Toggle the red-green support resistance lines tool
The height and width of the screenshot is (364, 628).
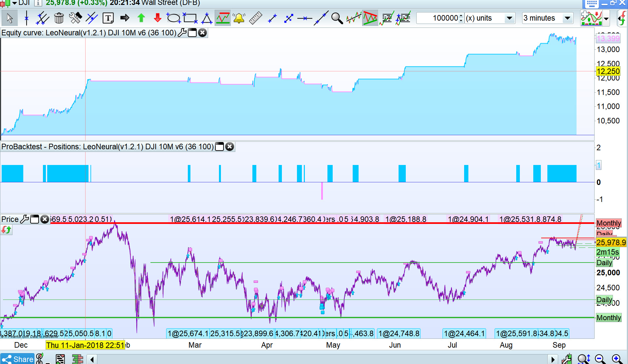click(223, 18)
